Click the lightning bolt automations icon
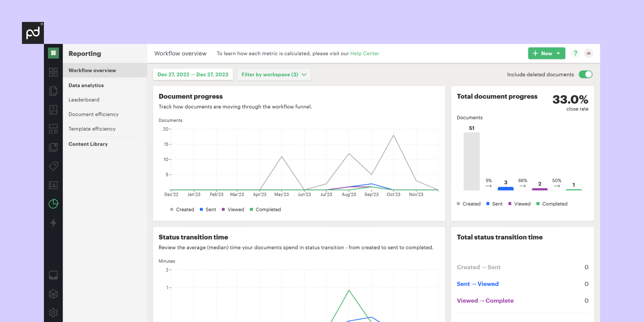Screen dimensions: 644x322 pos(53,222)
